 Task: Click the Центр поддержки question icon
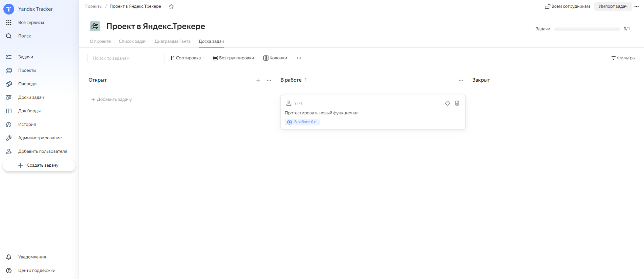click(9, 271)
